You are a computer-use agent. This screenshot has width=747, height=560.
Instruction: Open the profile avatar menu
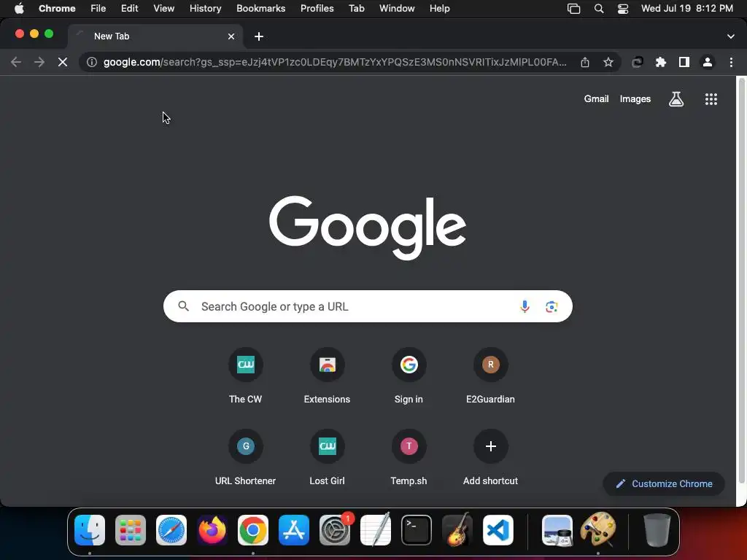pos(708,62)
